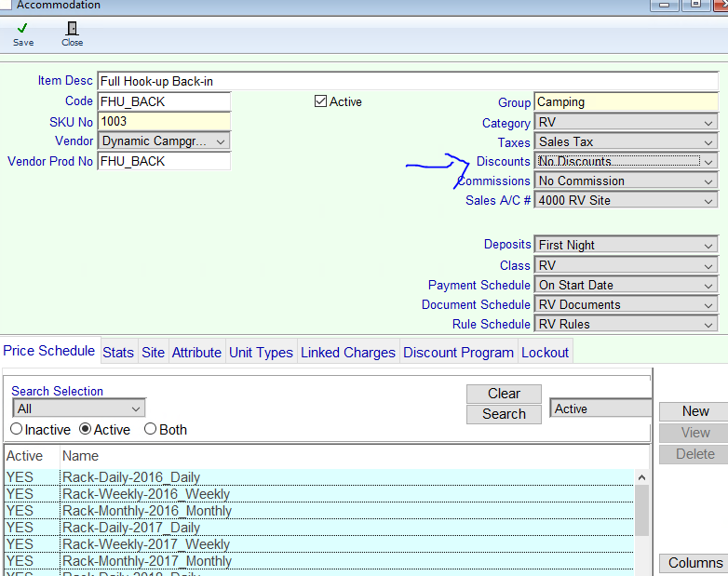Switch to the Price Schedule tab
Screen dimensions: 728x576
click(49, 351)
